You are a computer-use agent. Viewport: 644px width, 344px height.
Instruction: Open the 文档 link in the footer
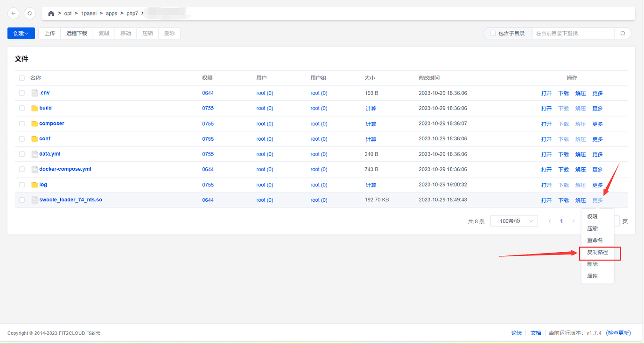tap(536, 333)
